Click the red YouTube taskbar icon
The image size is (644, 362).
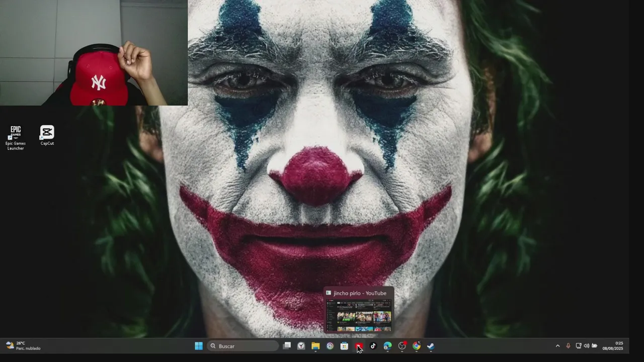(359, 346)
